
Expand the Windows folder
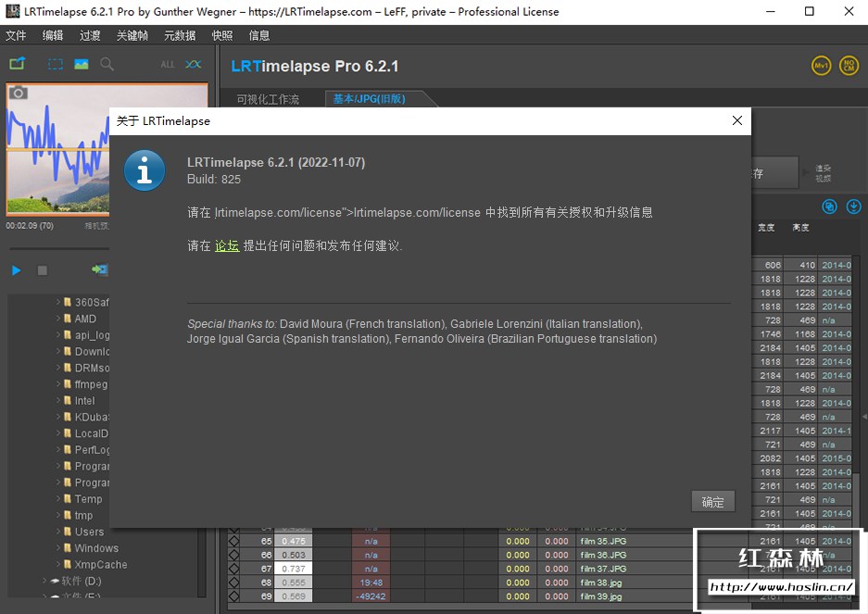pyautogui.click(x=57, y=548)
